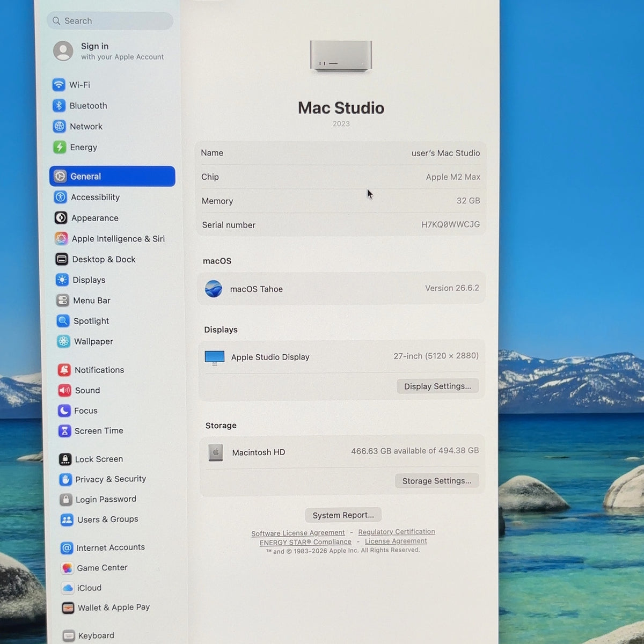Viewport: 644px width, 644px height.
Task: Open Notifications bell icon
Action: point(64,370)
